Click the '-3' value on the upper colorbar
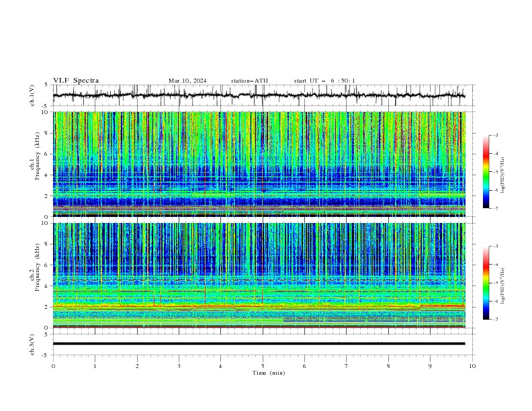Screen dimensions: 532x411 [x=496, y=135]
